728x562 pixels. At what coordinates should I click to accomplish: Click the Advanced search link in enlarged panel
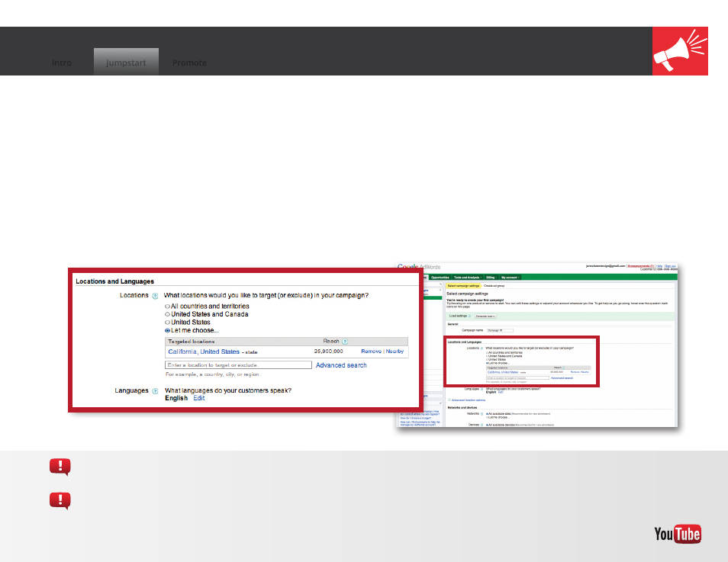point(341,365)
